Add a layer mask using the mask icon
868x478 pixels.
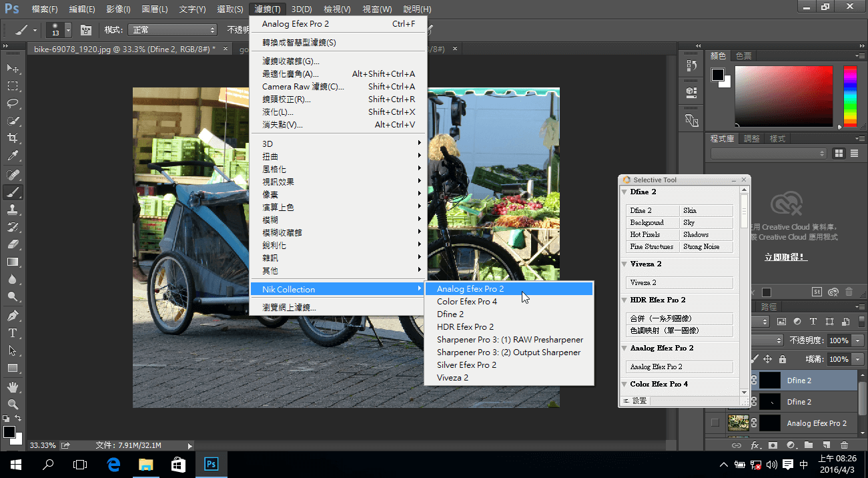tap(773, 445)
